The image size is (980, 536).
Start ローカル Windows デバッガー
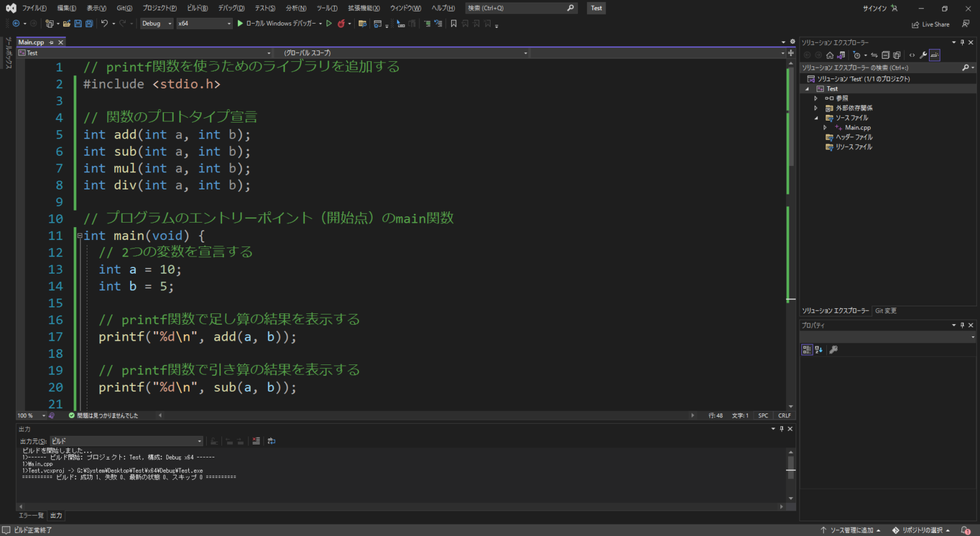click(x=279, y=24)
